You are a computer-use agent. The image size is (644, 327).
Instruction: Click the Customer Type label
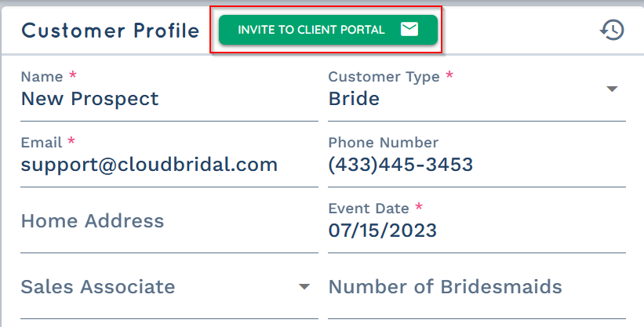coord(384,76)
